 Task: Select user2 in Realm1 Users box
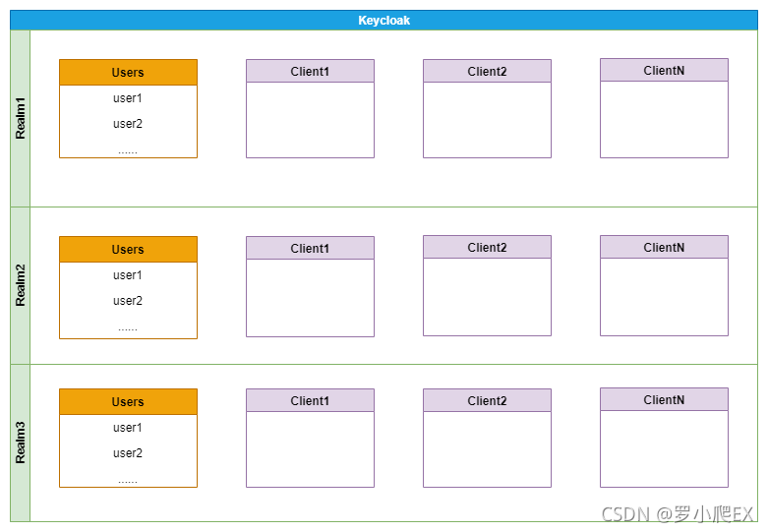128,124
